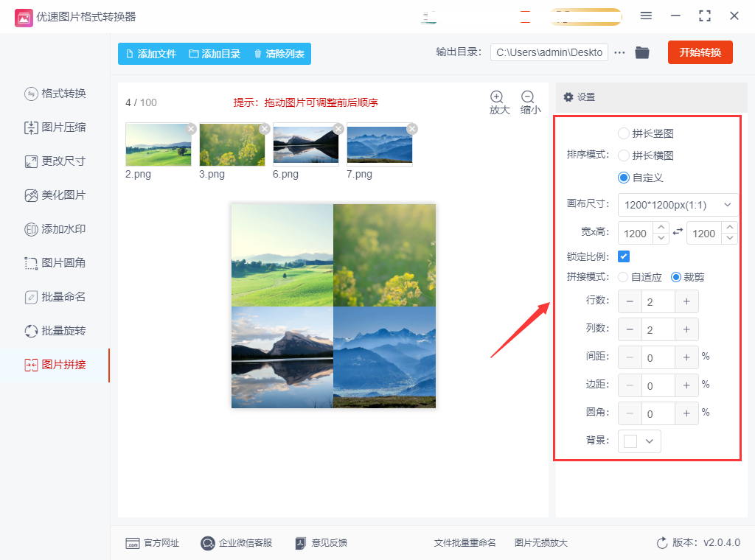Remove 2.png thumbnail via its X
This screenshot has width=755, height=560.
point(191,128)
